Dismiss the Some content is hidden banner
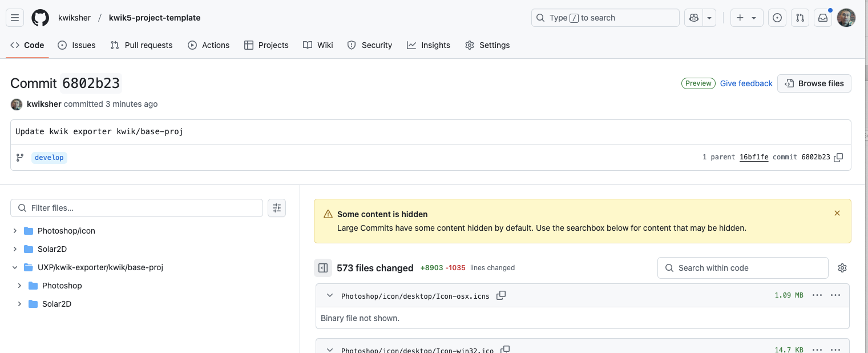The image size is (868, 353). click(x=837, y=213)
